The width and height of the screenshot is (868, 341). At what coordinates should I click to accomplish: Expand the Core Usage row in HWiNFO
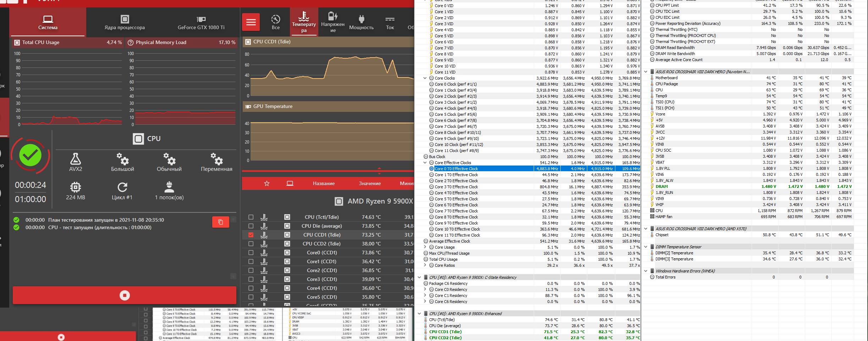point(425,247)
